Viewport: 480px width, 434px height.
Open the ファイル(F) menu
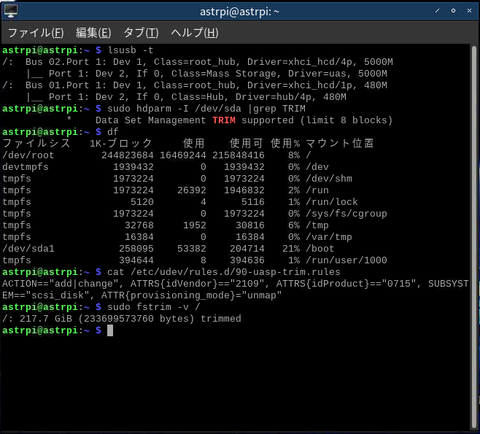pyautogui.click(x=36, y=33)
